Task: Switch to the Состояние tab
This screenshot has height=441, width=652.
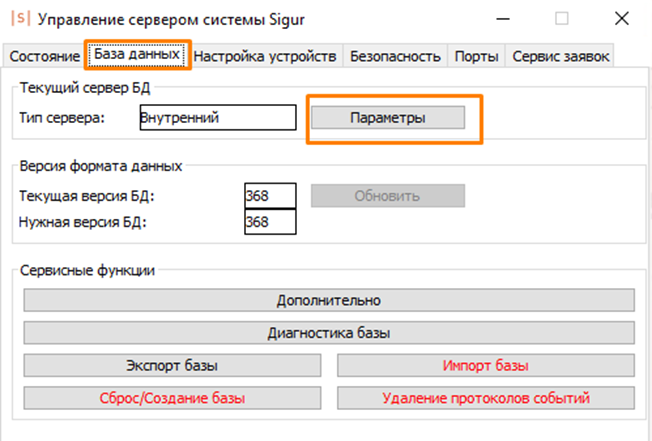Action: pos(43,56)
